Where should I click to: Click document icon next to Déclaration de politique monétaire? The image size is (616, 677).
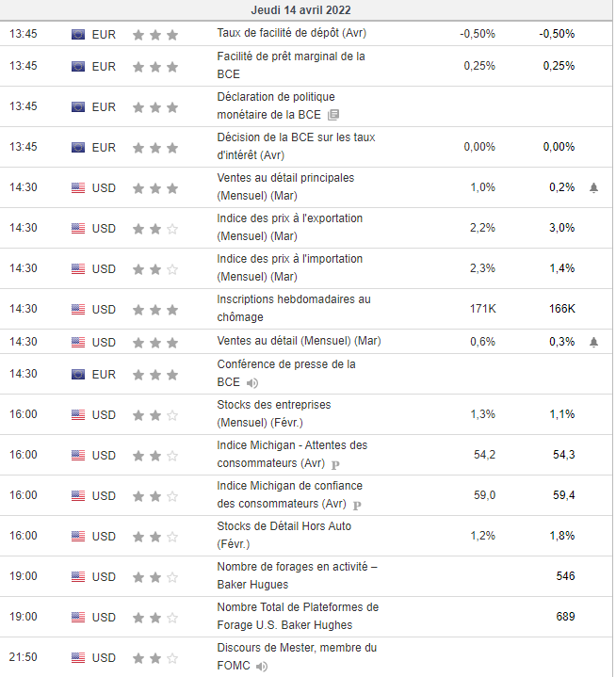pos(332,115)
